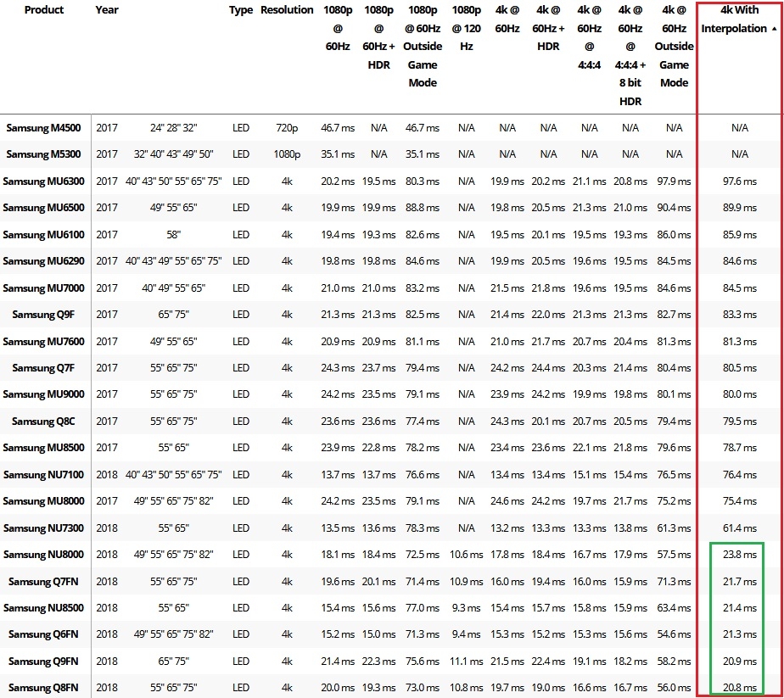Screen dimensions: 784x698
Task: Select the 89.9 ms value for MU6500
Action: [740, 208]
